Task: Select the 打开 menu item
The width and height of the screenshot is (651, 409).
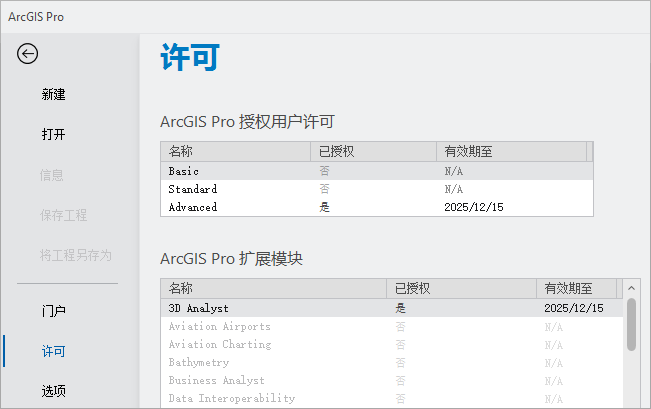Action: click(x=53, y=134)
